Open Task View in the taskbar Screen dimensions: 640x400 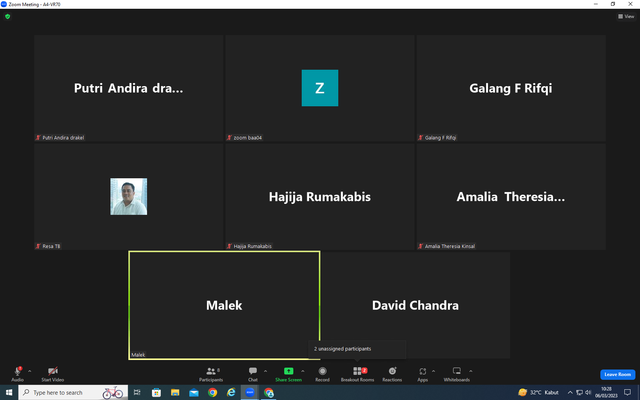click(137, 392)
